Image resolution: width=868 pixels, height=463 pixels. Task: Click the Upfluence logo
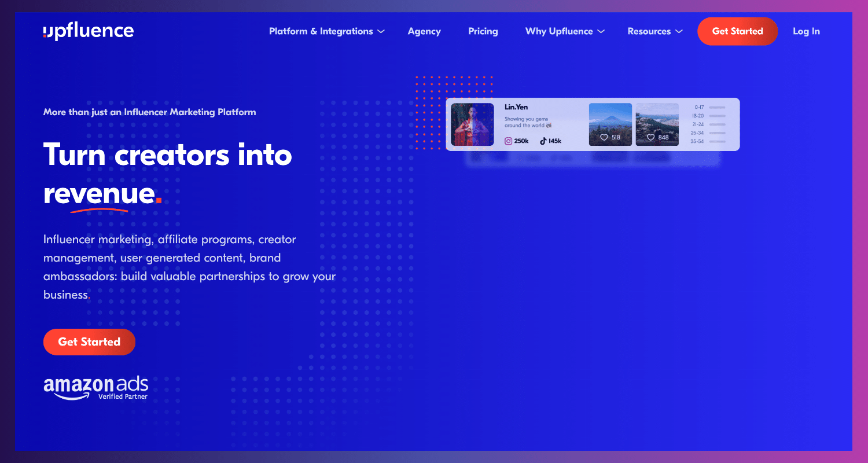[89, 31]
